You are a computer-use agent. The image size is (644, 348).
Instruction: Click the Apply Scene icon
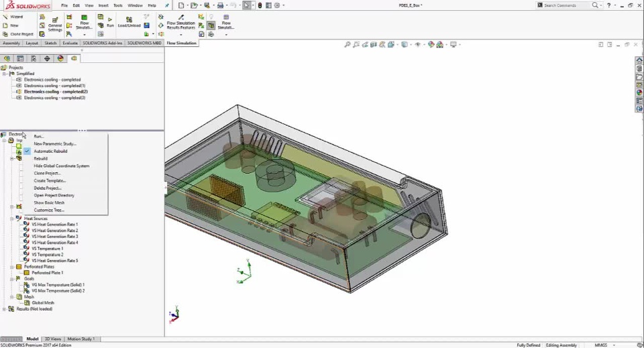pos(440,44)
